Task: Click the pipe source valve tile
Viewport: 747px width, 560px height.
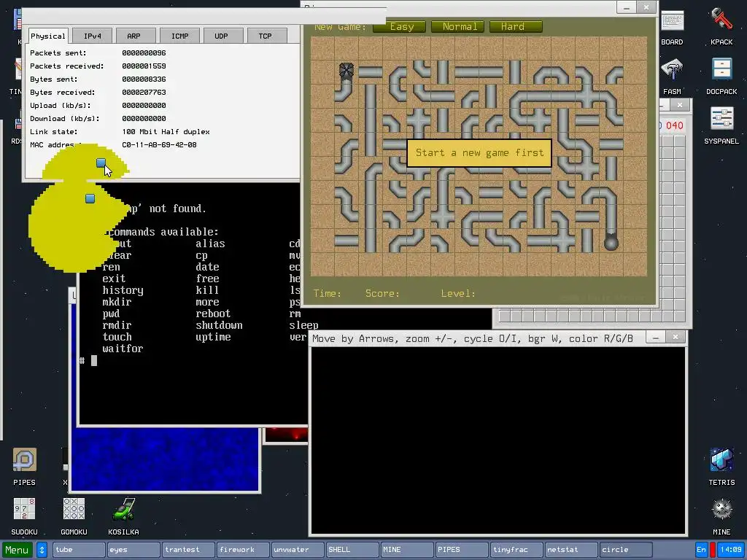Action: point(347,71)
